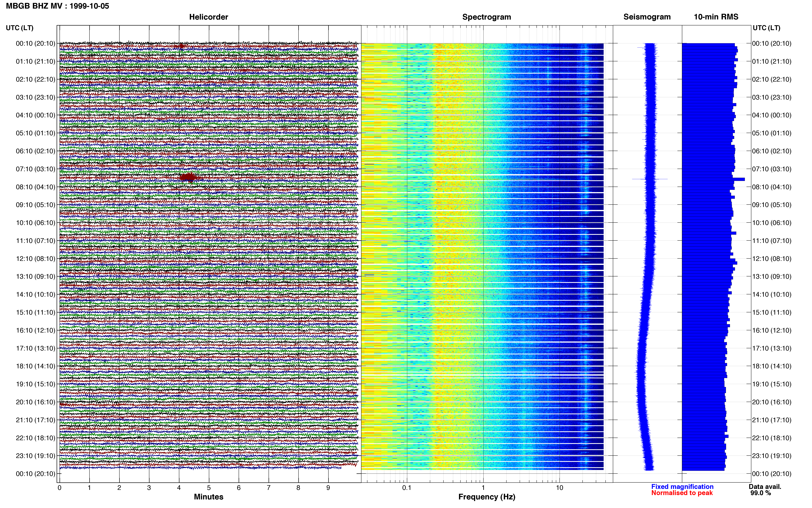
Task: Click minute tick label '5' on helicorder axis
Action: pyautogui.click(x=209, y=488)
